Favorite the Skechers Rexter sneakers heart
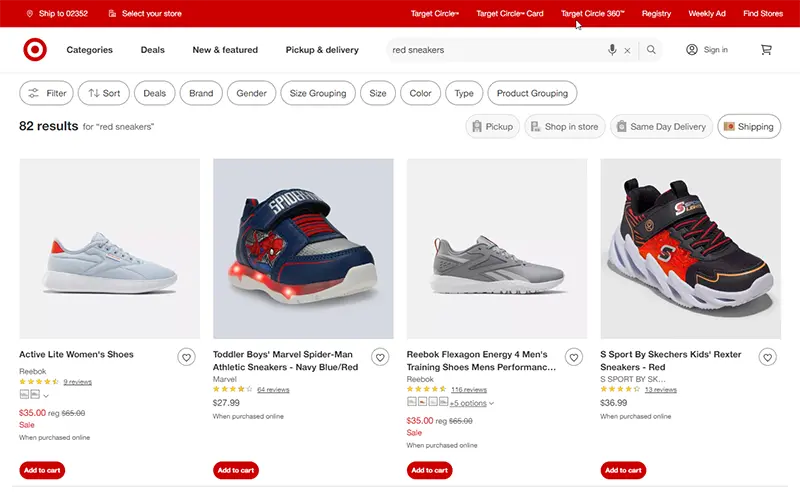The width and height of the screenshot is (800, 500). [x=767, y=357]
